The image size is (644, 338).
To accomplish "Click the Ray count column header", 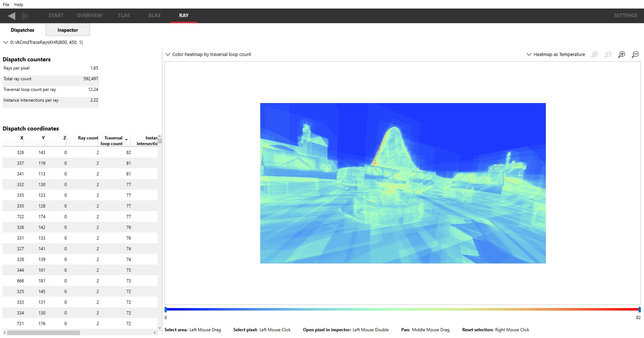I will click(88, 138).
